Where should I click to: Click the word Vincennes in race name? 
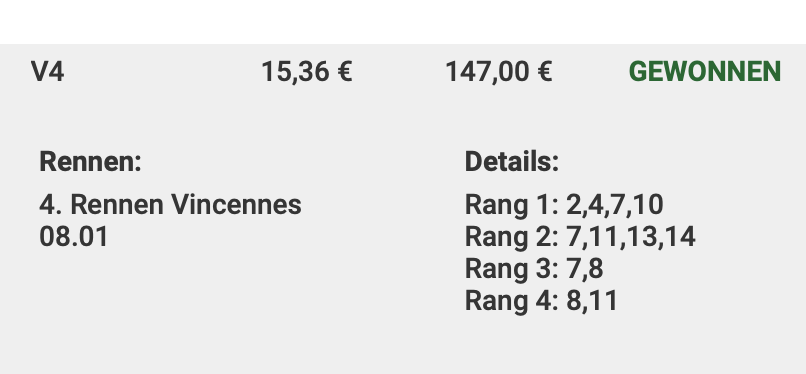click(236, 204)
